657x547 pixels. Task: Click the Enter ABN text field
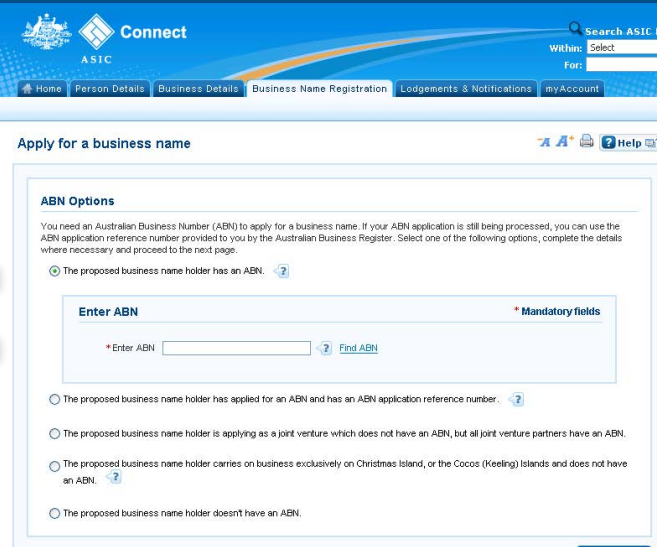pyautogui.click(x=236, y=348)
